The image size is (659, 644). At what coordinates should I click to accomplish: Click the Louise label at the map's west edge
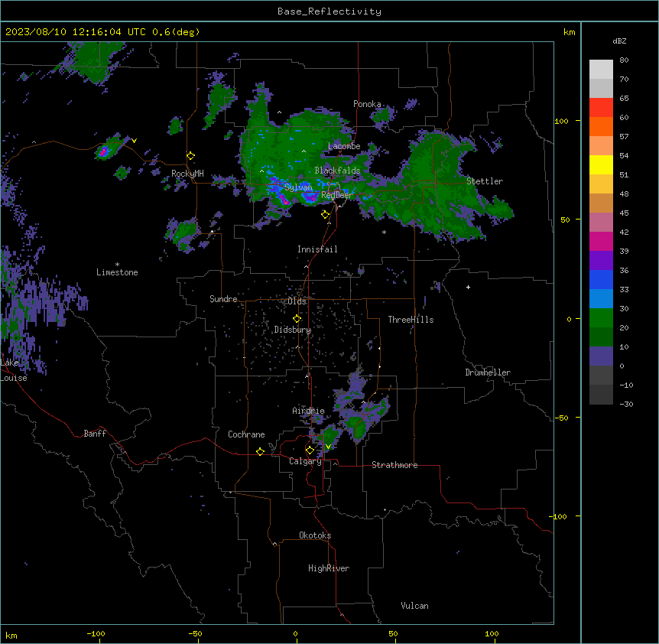[14, 378]
